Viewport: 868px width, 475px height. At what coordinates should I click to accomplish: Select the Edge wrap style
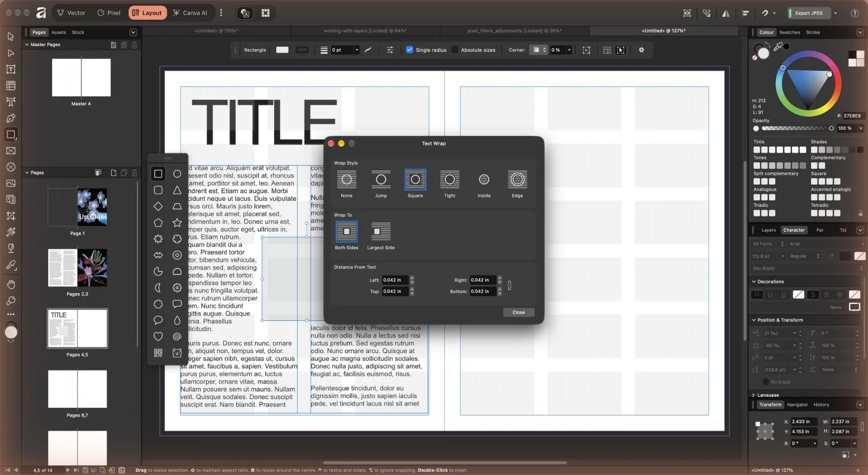[x=518, y=183]
